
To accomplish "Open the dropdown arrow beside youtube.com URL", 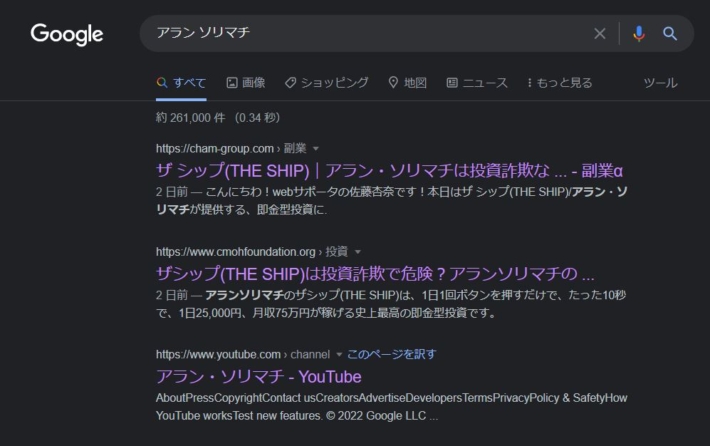I will click(x=339, y=355).
